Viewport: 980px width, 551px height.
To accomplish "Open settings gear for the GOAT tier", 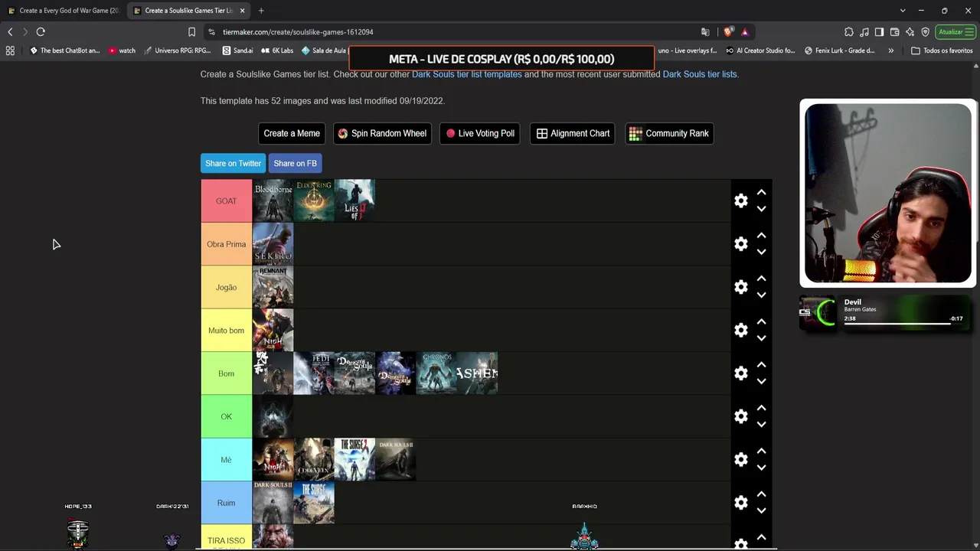I will [740, 201].
